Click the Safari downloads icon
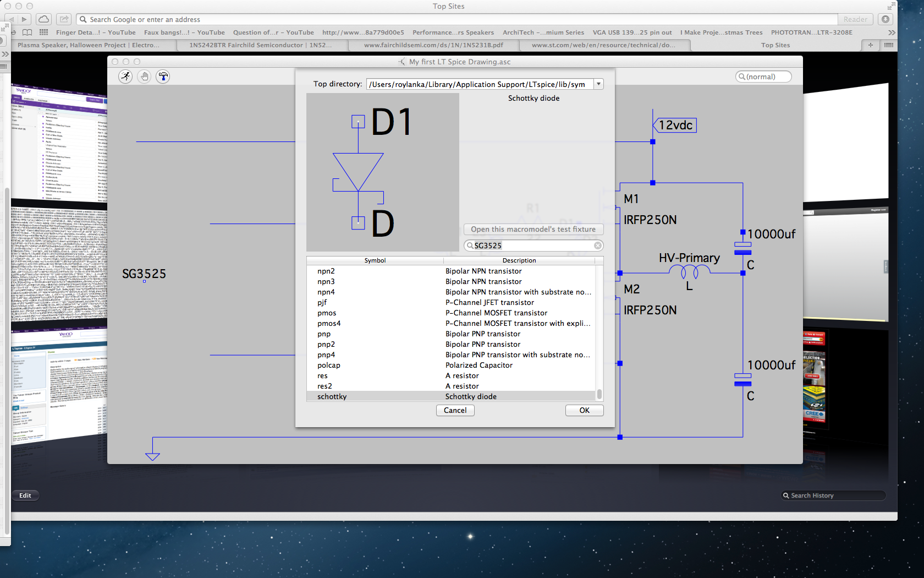 coord(886,19)
